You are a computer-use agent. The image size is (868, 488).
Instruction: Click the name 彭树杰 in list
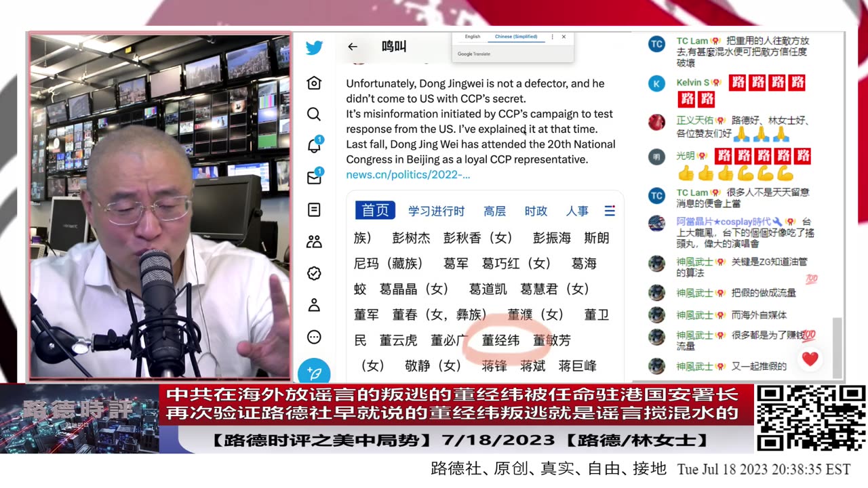pyautogui.click(x=411, y=238)
